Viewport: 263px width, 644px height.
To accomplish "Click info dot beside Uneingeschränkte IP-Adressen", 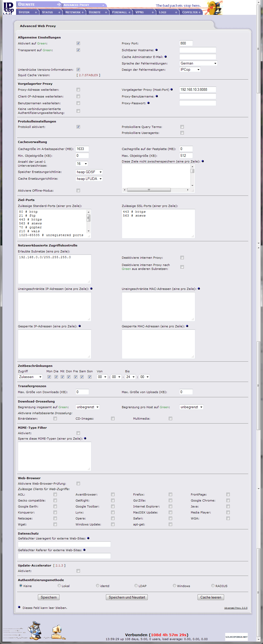I will click(x=91, y=289).
